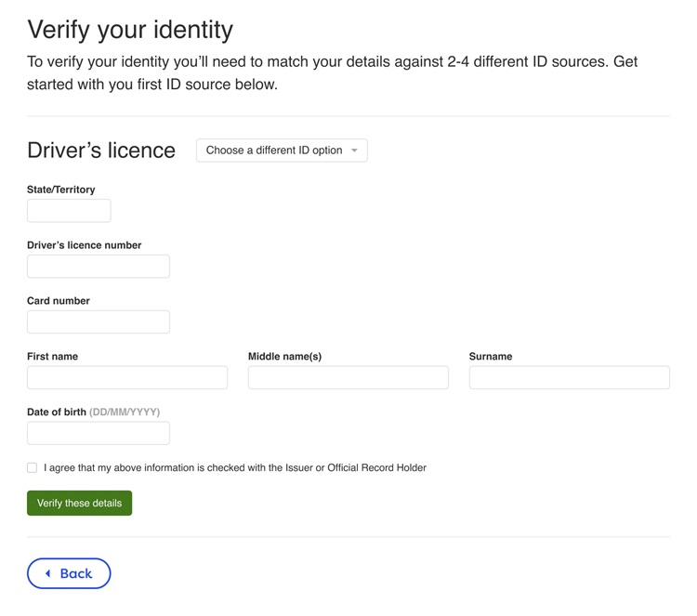Image resolution: width=697 pixels, height=616 pixels.
Task: Focus the State/Territory input box
Action: [69, 211]
